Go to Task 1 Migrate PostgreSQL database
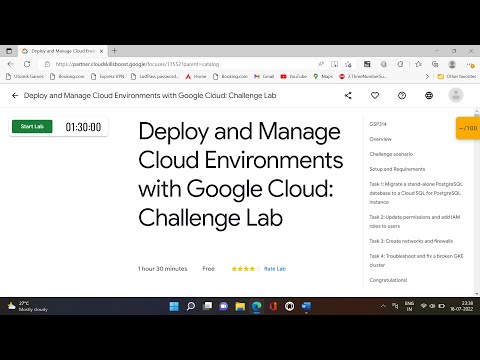Image resolution: width=480 pixels, height=360 pixels. tap(416, 193)
